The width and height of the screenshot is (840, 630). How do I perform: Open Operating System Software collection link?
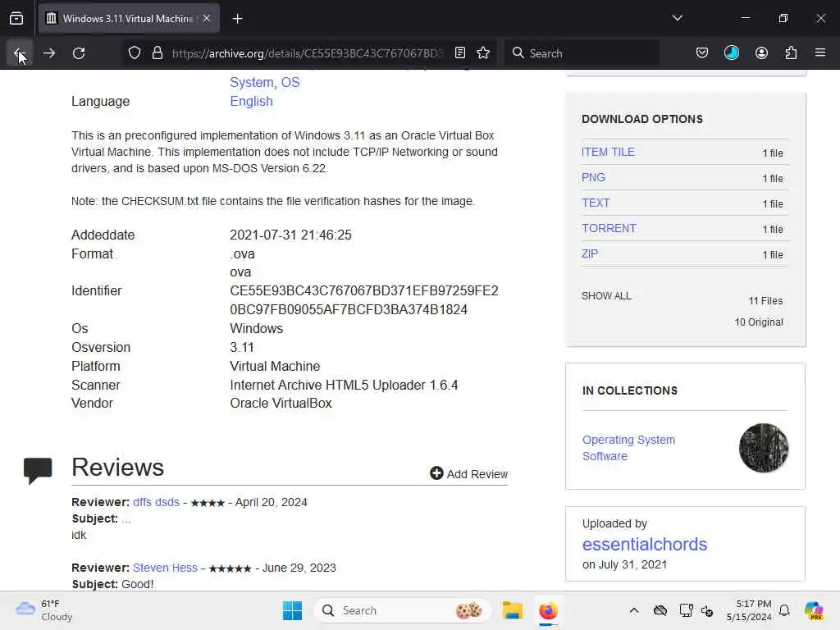628,448
